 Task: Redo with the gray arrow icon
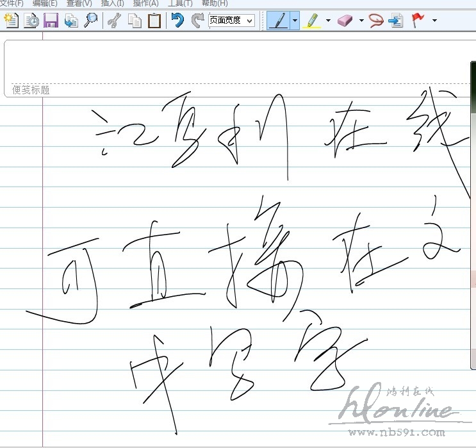click(x=197, y=21)
